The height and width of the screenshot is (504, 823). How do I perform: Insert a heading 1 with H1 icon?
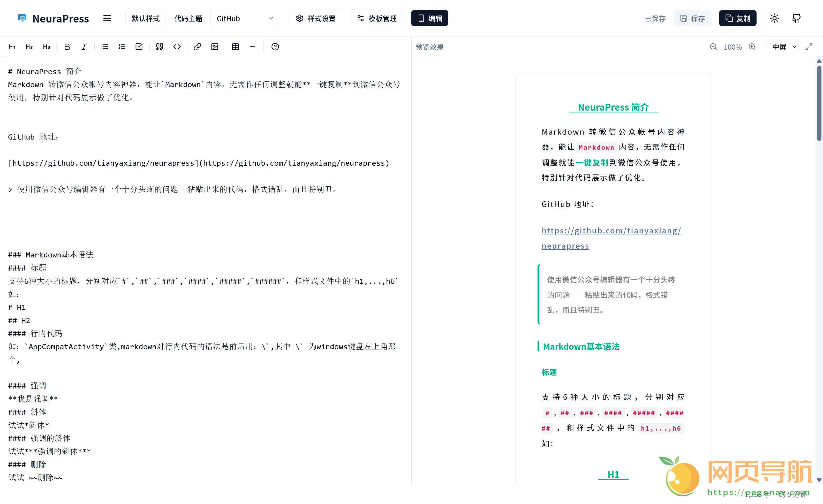pyautogui.click(x=12, y=47)
